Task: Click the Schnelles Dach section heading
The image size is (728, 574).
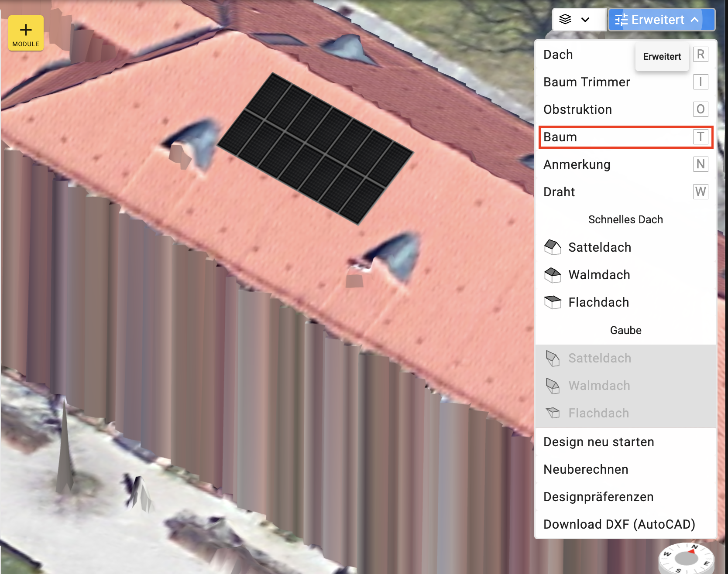Action: point(625,219)
